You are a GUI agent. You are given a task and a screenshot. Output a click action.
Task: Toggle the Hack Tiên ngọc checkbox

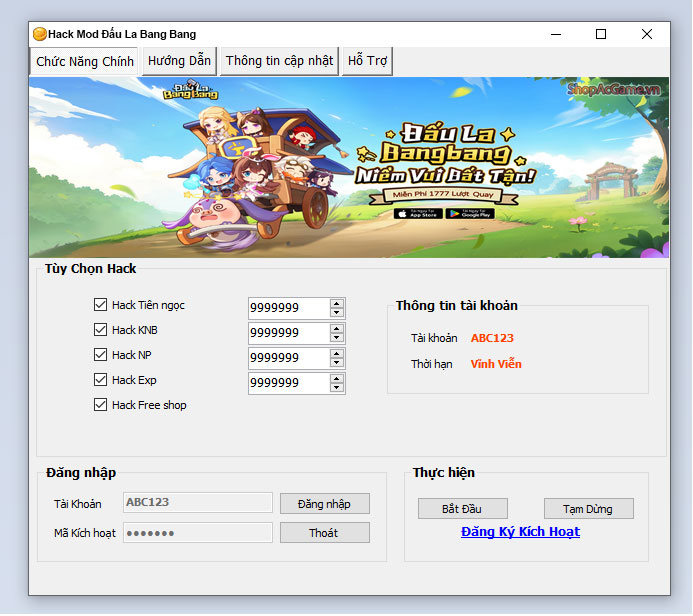(100, 304)
